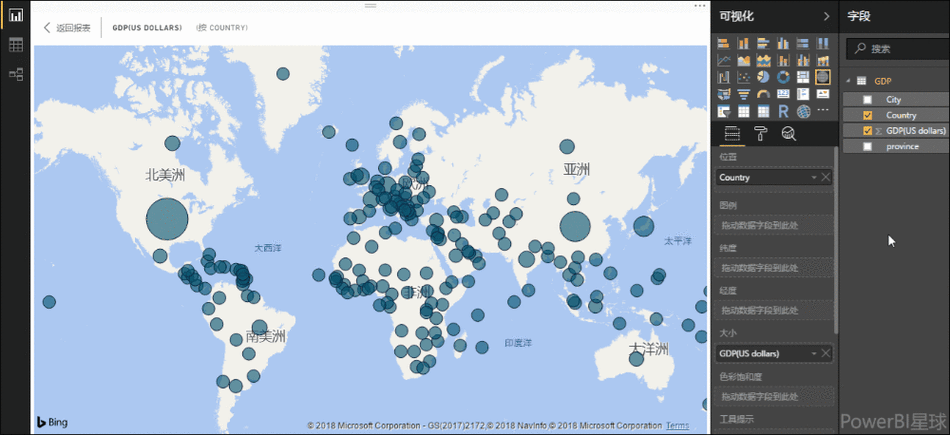
Task: Click the highlighted Map visual icon
Action: coord(823,77)
